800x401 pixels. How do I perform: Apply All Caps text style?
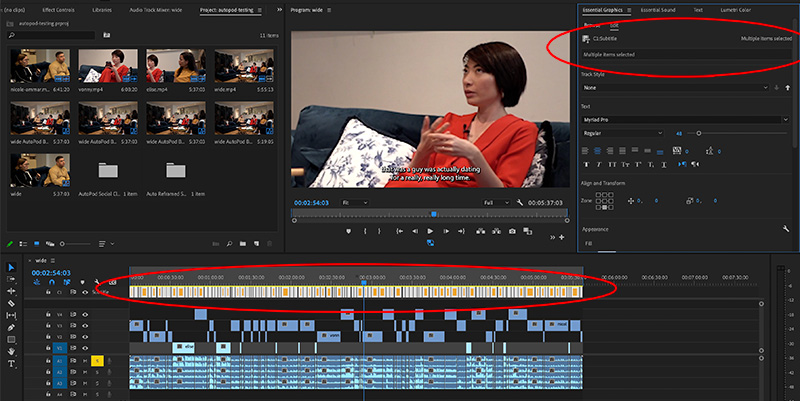[612, 164]
